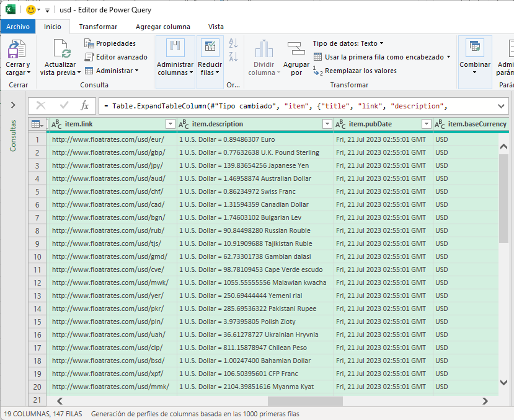Click the Reducir filas icon

pyautogui.click(x=210, y=48)
